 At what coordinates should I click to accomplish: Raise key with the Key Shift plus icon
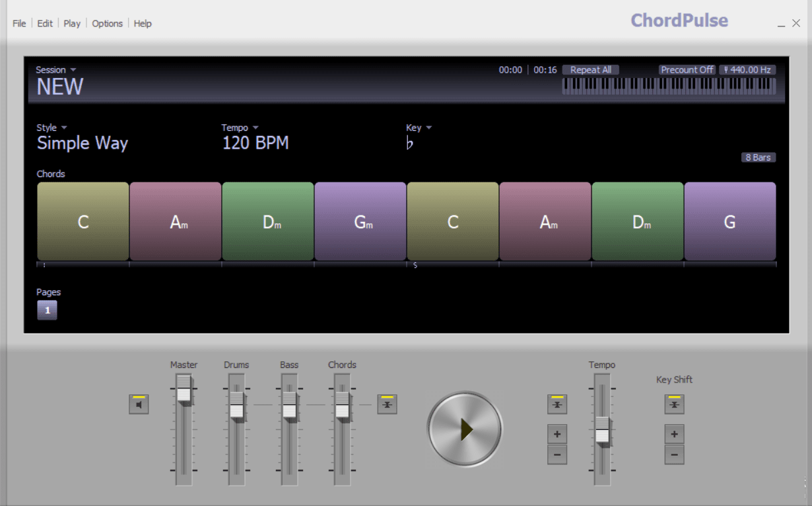[x=674, y=435]
